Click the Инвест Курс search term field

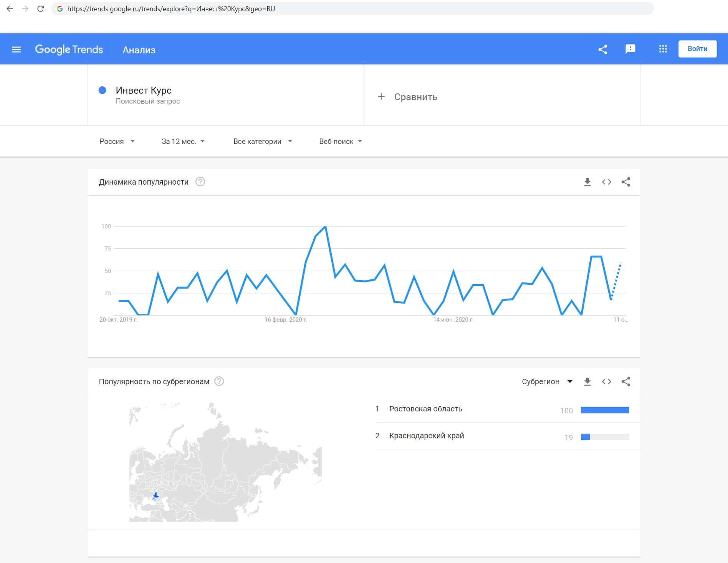tap(144, 91)
